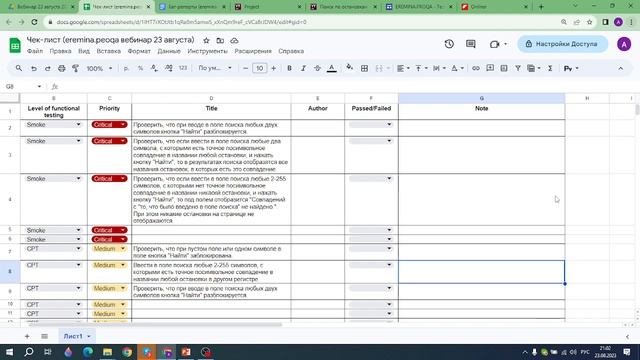The width and height of the screenshot is (640, 360).
Task: Open the name box dropdown arrow
Action: [39, 87]
